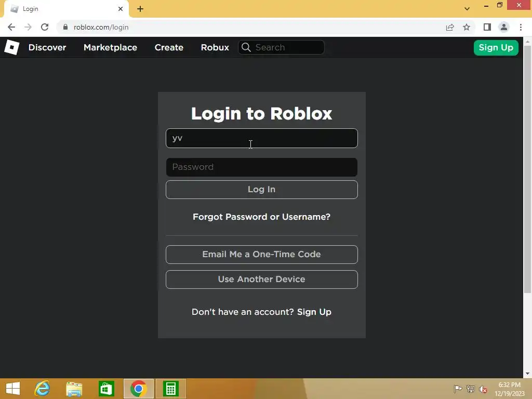Open File Explorer from taskbar
This screenshot has width=532, height=399.
click(x=74, y=389)
